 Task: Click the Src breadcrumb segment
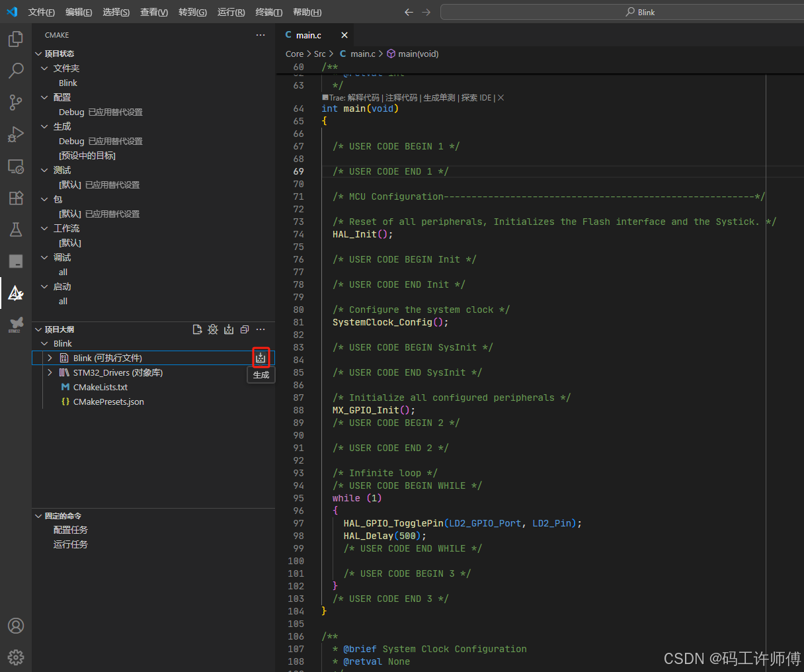320,54
